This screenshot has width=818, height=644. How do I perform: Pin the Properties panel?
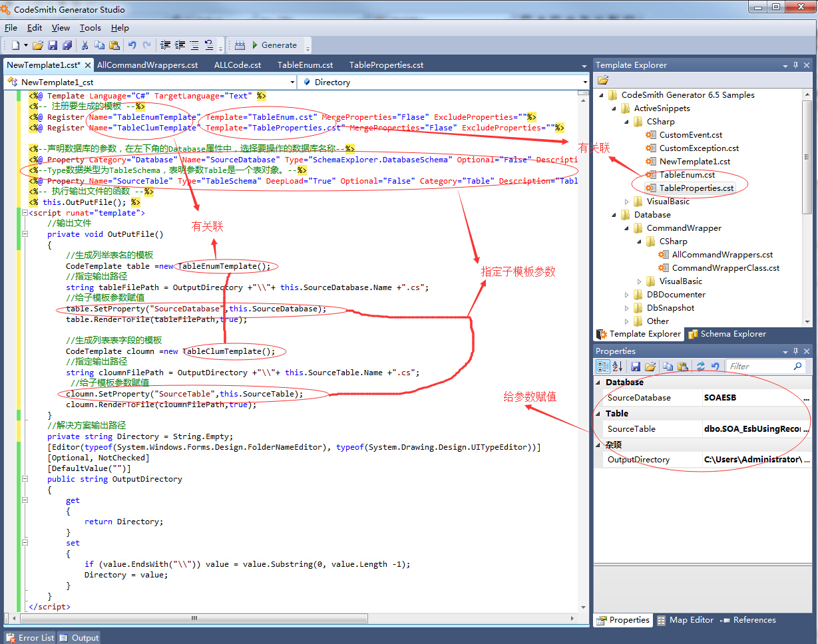(x=796, y=351)
